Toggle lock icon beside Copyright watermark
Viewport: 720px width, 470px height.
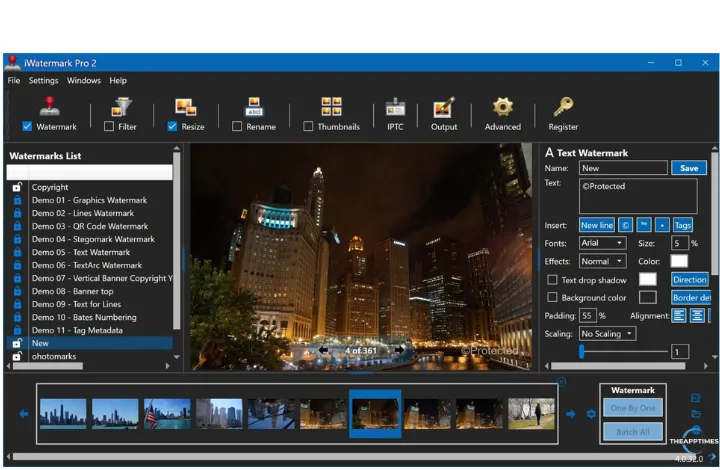tap(17, 187)
